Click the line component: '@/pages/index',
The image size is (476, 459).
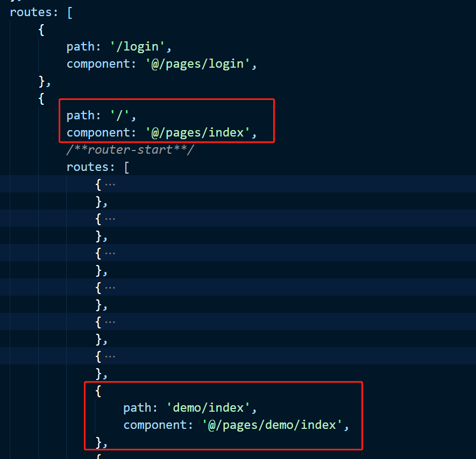[161, 133]
